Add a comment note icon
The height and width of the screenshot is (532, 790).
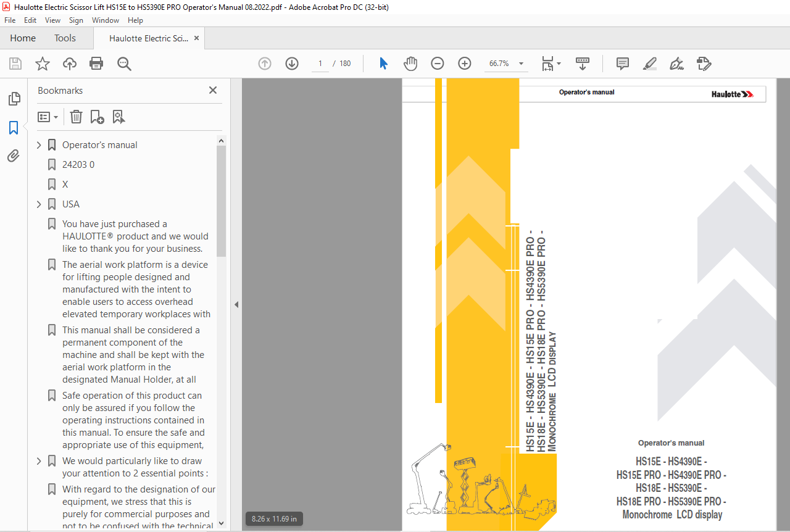[623, 64]
